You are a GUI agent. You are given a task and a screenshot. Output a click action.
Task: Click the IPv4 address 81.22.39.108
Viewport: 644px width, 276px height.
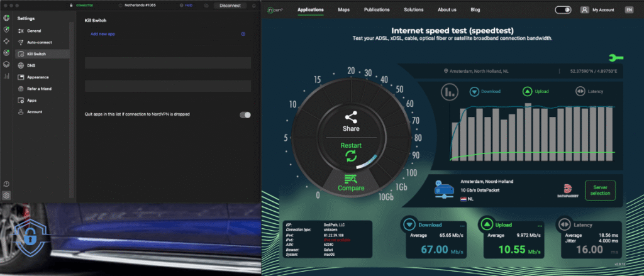tap(333, 235)
